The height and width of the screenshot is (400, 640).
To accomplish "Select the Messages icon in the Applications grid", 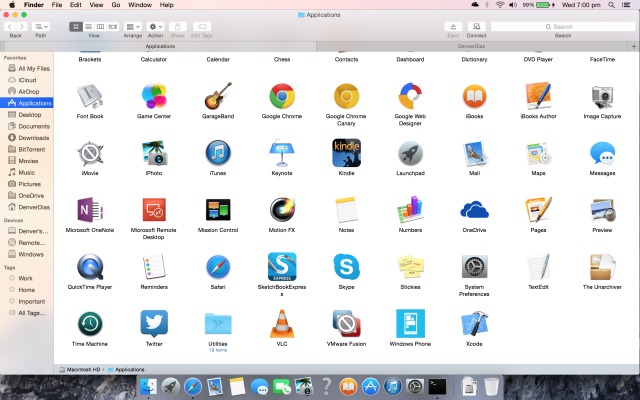I will pyautogui.click(x=602, y=153).
